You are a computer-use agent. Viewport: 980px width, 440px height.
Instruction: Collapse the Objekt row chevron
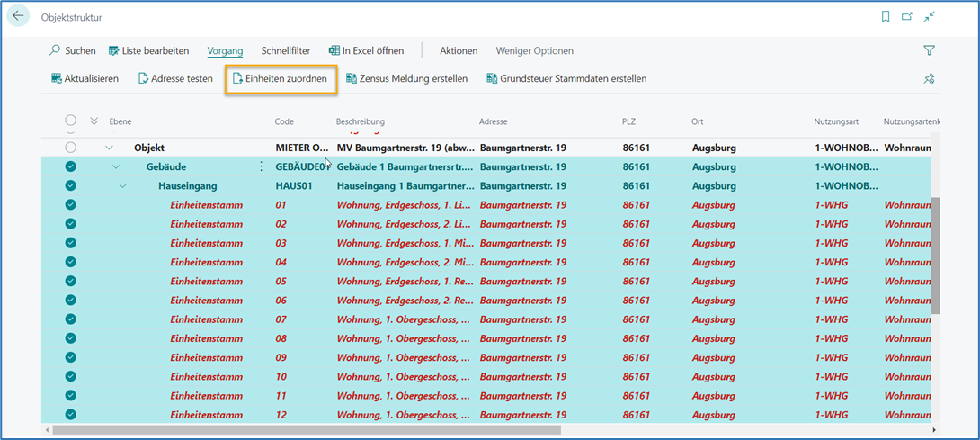tap(110, 148)
